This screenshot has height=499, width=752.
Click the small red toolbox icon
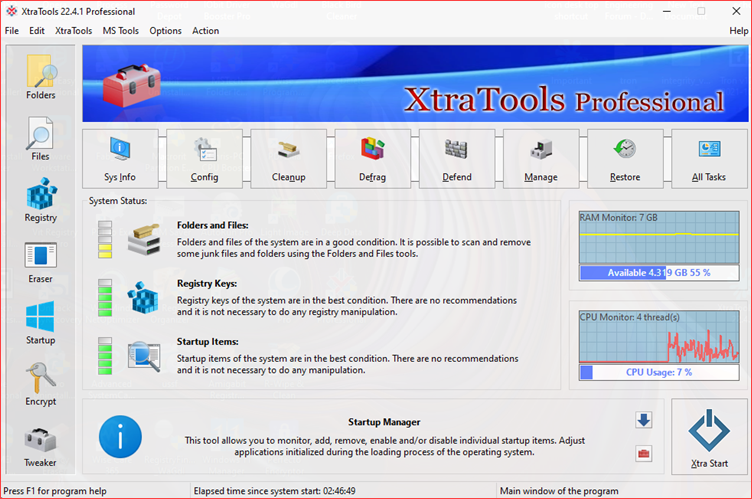(644, 453)
